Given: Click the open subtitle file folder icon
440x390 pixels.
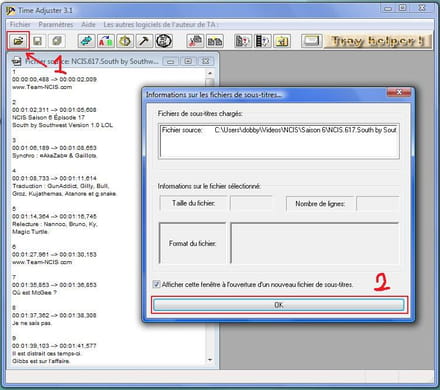Looking at the screenshot, I should coord(18,41).
